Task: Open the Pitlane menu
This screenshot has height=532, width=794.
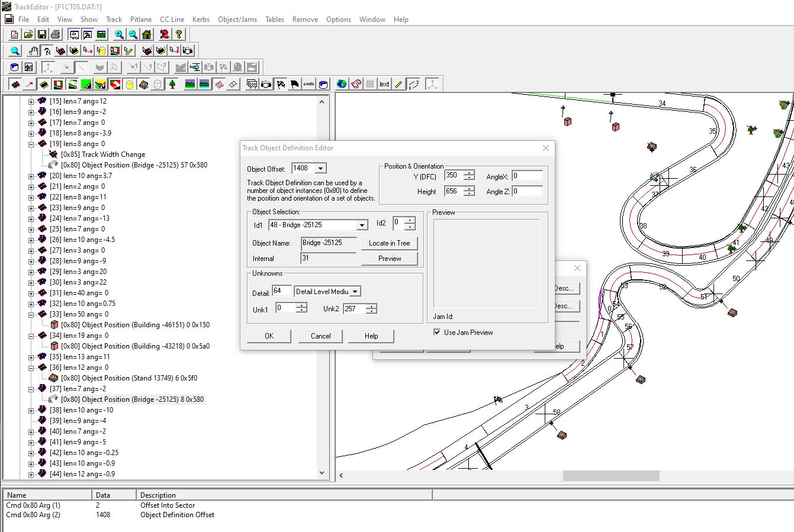Action: click(141, 20)
